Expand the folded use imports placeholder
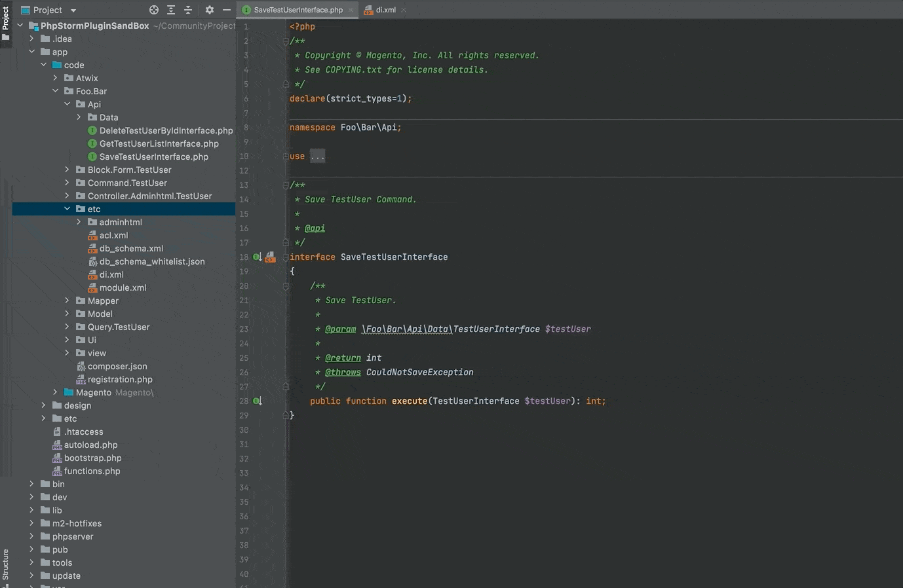The height and width of the screenshot is (588, 903). pyautogui.click(x=317, y=156)
